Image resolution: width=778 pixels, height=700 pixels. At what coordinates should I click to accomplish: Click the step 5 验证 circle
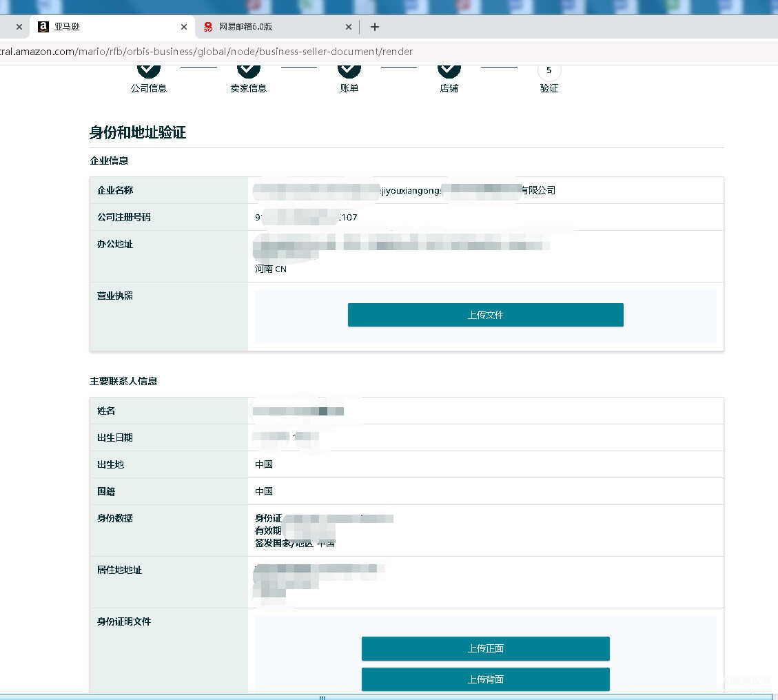[x=549, y=70]
